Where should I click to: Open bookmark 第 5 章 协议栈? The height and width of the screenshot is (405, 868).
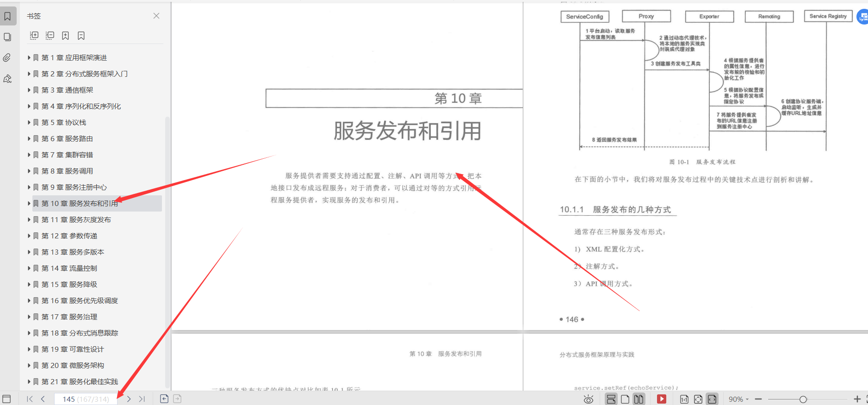tap(64, 123)
